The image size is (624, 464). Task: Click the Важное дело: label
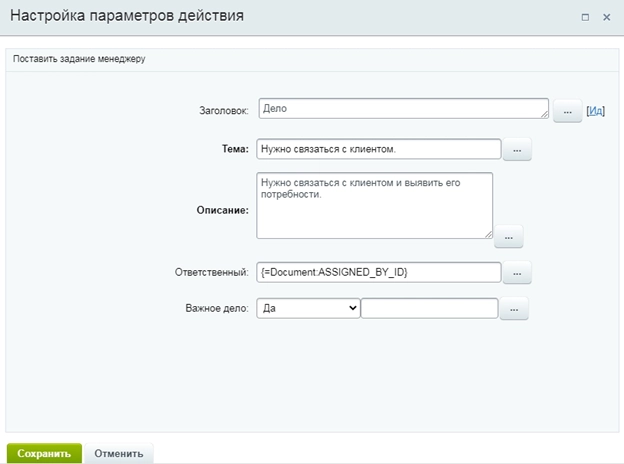point(217,308)
